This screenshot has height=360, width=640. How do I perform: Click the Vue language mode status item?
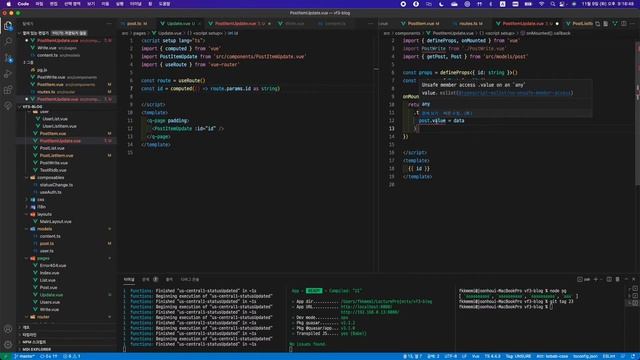[476, 356]
